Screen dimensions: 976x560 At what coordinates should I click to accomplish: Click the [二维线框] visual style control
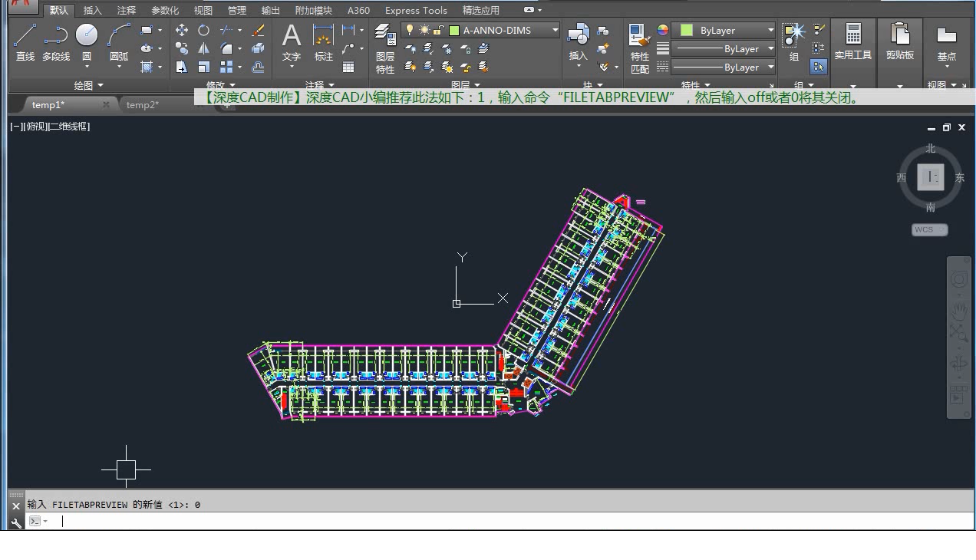pos(69,127)
